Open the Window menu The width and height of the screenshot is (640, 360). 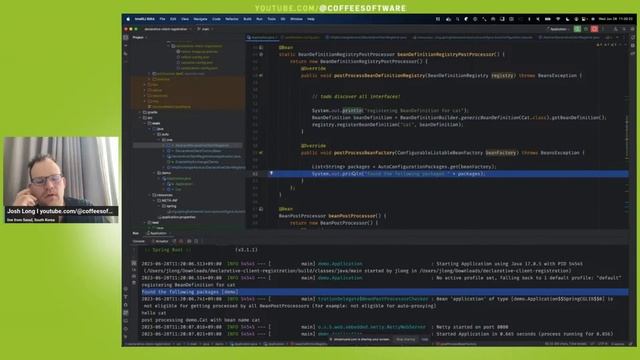[296, 19]
